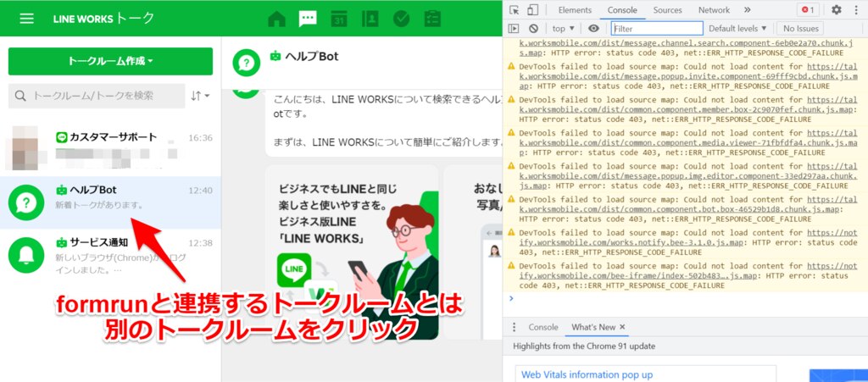Screen dimensions: 868x382
Task: Clear the console with the ban icon
Action: click(x=533, y=28)
